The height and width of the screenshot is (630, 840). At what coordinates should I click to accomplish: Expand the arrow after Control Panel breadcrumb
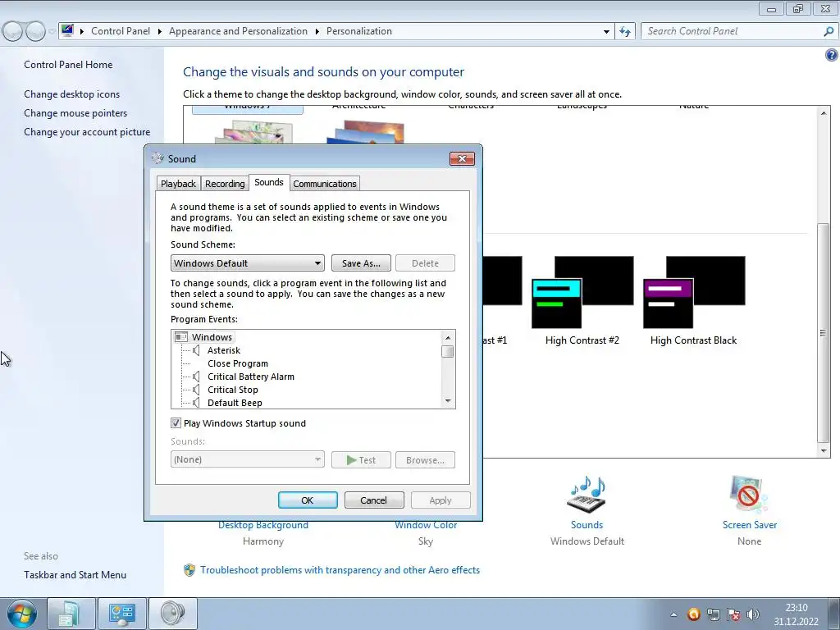point(160,32)
